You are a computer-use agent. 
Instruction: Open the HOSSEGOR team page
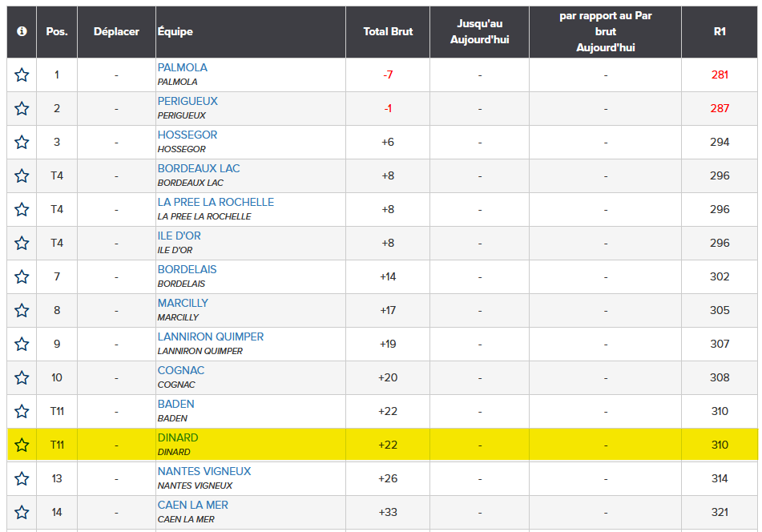click(187, 135)
